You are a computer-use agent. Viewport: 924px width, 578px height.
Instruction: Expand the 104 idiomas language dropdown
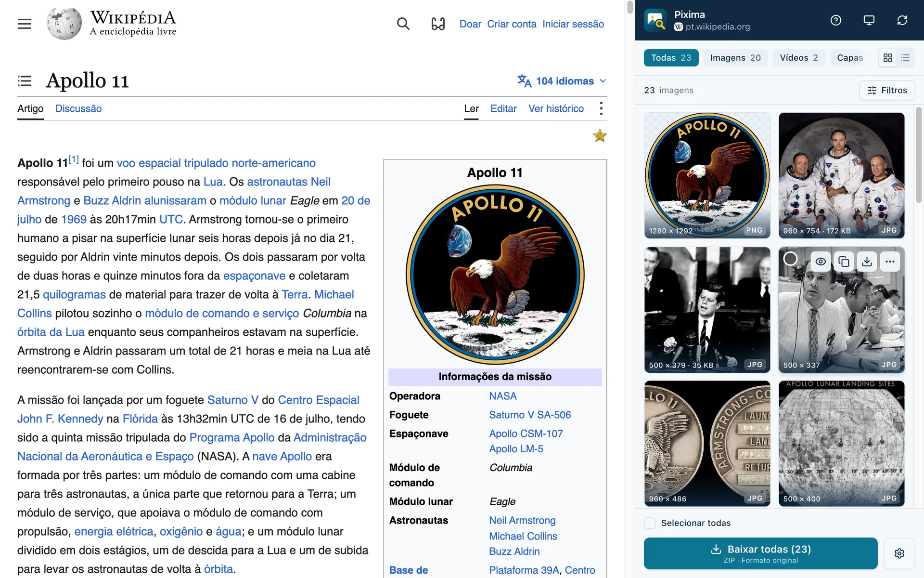[562, 81]
